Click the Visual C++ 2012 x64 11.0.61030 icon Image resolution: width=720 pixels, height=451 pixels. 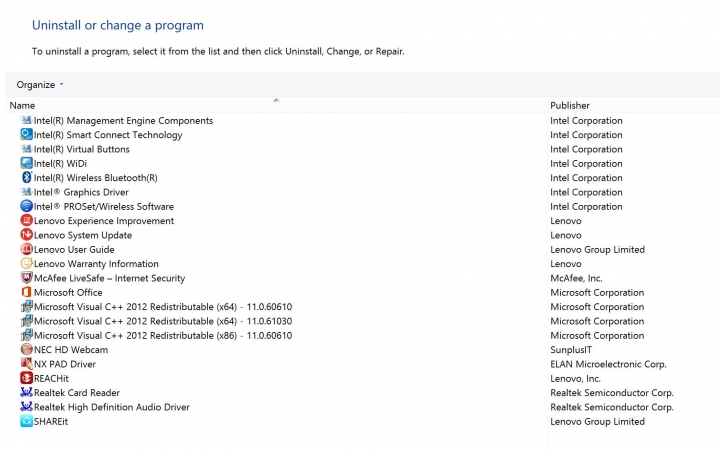[x=26, y=321]
